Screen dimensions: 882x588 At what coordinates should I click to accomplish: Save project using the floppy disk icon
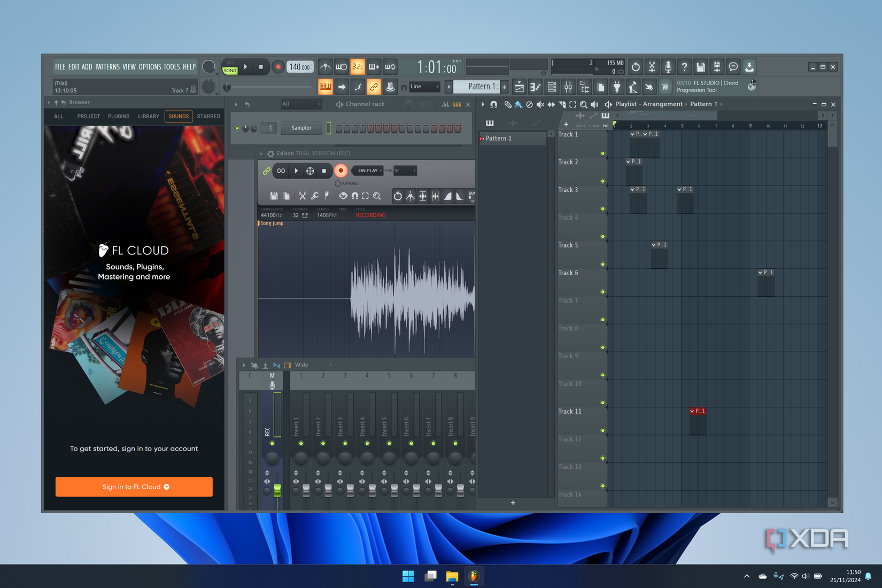point(701,67)
